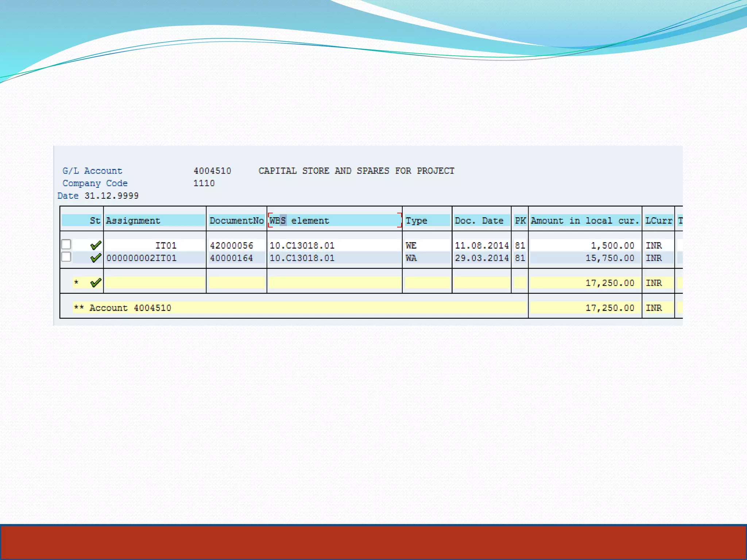Tick the checkbox for document 42000056
This screenshot has height=560, width=747.
(66, 244)
